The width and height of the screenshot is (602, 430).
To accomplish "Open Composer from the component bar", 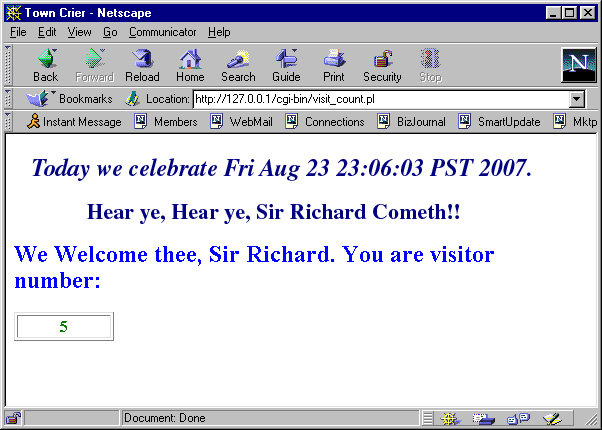I will pos(552,418).
